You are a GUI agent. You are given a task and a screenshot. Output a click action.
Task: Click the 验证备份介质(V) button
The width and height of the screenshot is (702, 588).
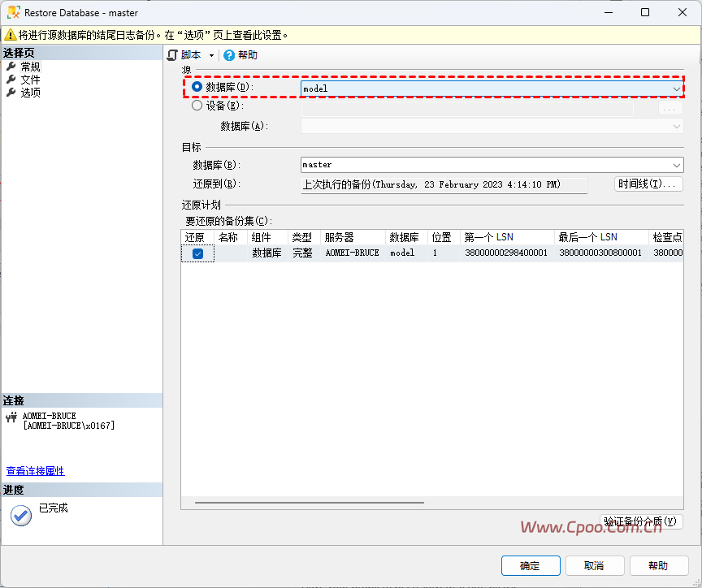pyautogui.click(x=641, y=521)
